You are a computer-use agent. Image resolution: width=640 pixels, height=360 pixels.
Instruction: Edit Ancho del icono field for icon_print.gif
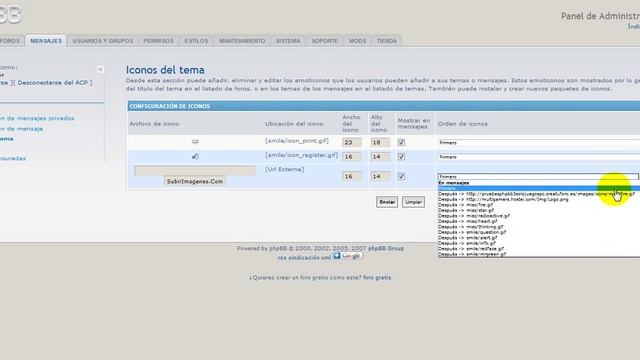click(352, 142)
